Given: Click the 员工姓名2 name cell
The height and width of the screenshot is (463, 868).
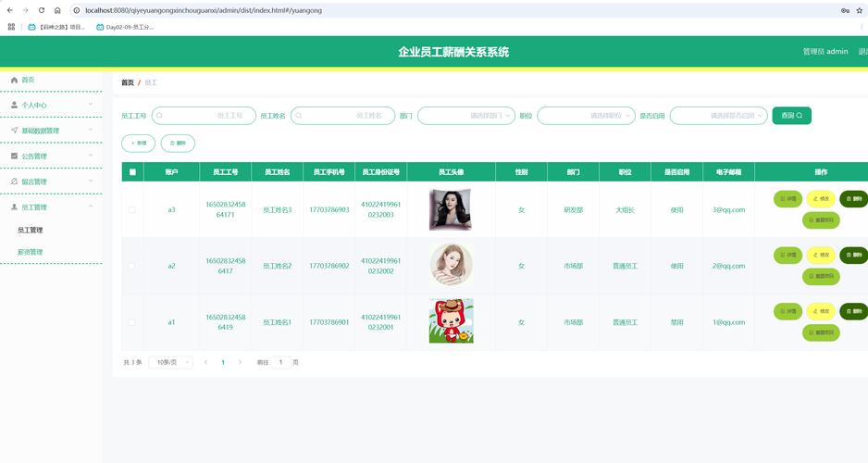Looking at the screenshot, I should pos(277,266).
